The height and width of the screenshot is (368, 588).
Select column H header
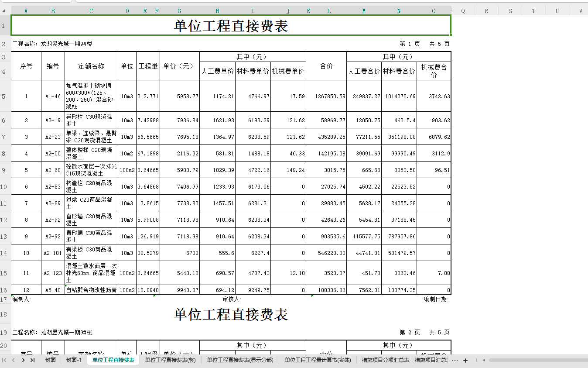pos(217,11)
